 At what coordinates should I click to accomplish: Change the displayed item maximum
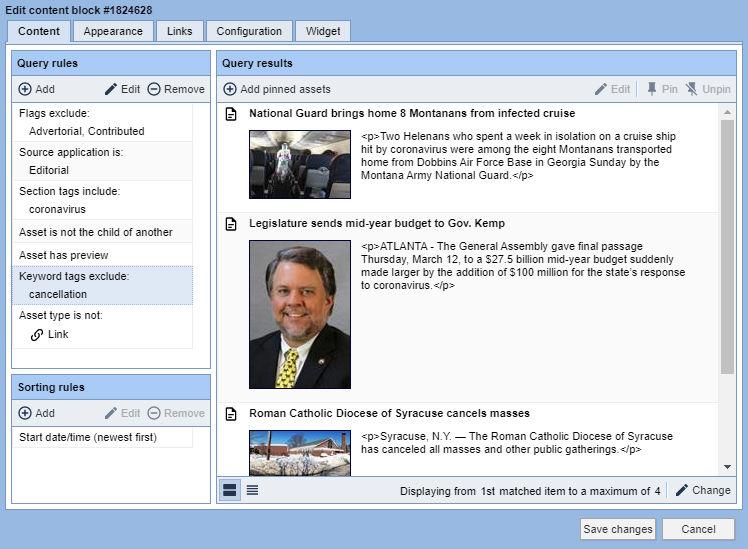click(x=703, y=490)
